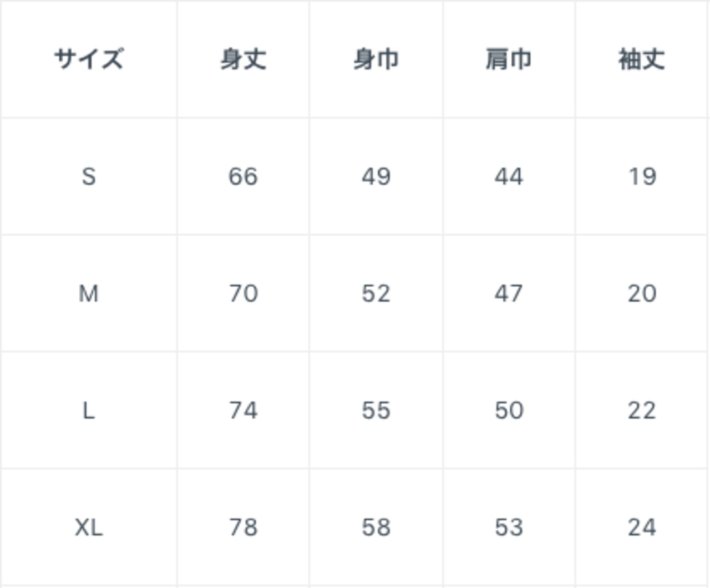Click the 袖丈 column header
Viewport: 710px width, 588px height.
[x=642, y=59]
